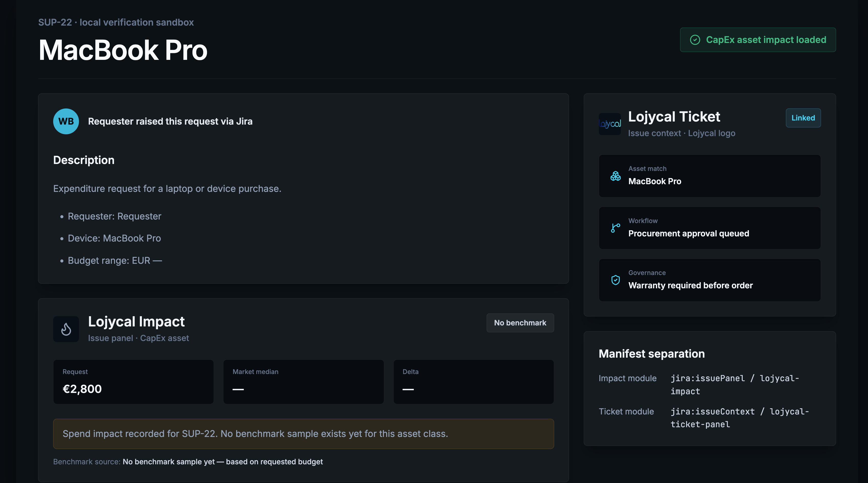The width and height of the screenshot is (868, 483).
Task: Open the Asset match MacBook Pro card
Action: pyautogui.click(x=710, y=176)
